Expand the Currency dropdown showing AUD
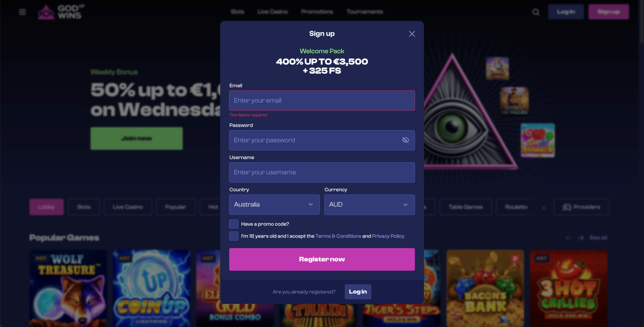This screenshot has width=644, height=327. click(370, 205)
